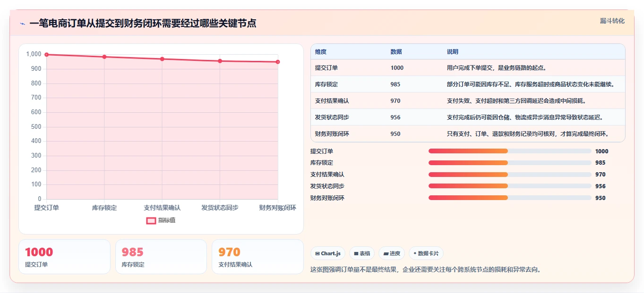This screenshot has width=644, height=293.
Task: Click the 库存锁定 x-axis label on the chart
Action: [104, 208]
